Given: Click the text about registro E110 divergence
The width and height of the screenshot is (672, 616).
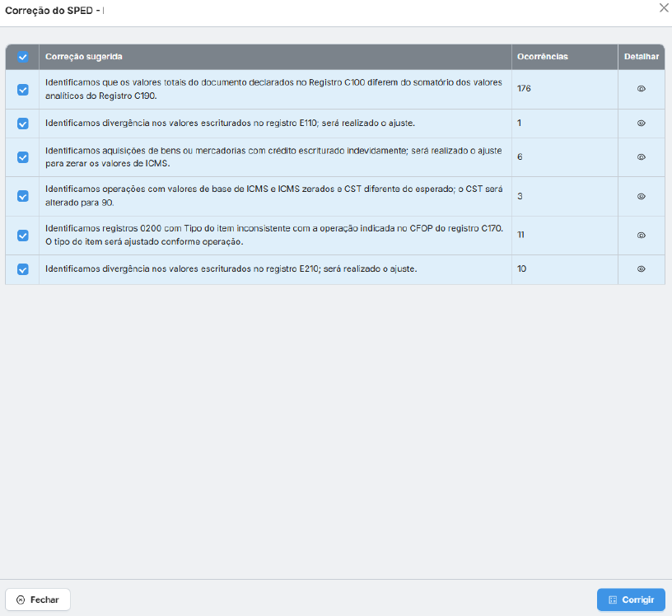Looking at the screenshot, I should coord(230,123).
